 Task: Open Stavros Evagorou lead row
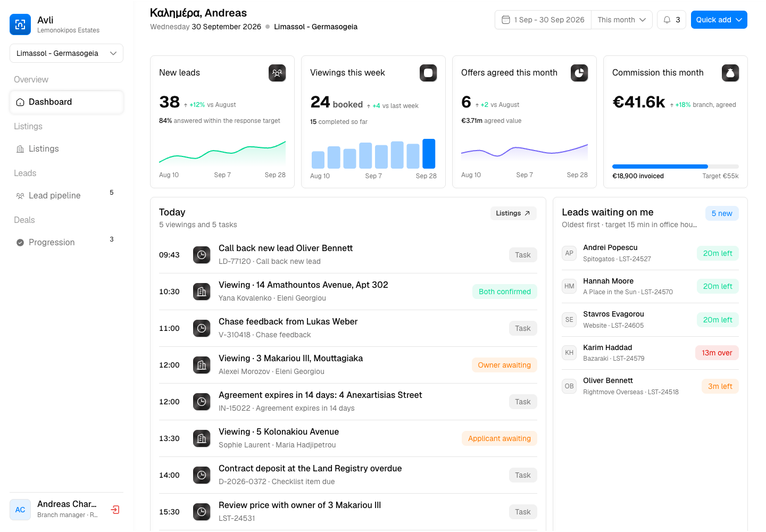(650, 320)
